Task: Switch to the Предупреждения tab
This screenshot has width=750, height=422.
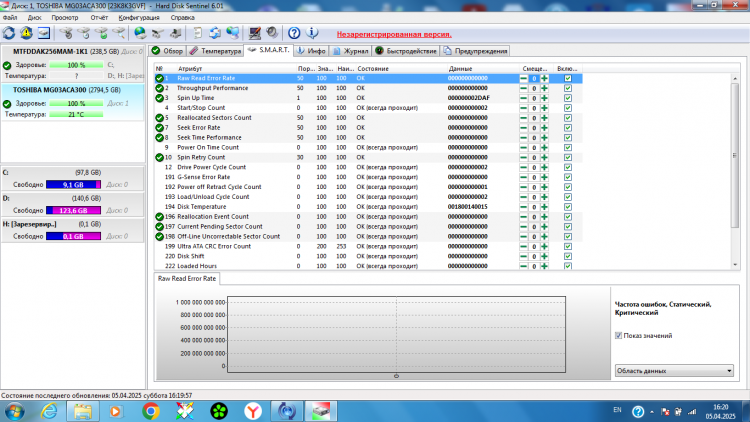Action: point(475,51)
